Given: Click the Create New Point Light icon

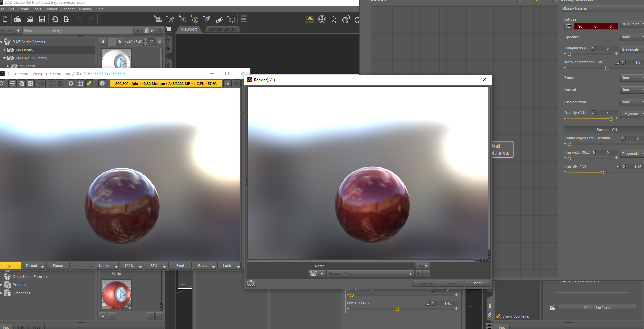Looking at the screenshot, I should pos(182,19).
